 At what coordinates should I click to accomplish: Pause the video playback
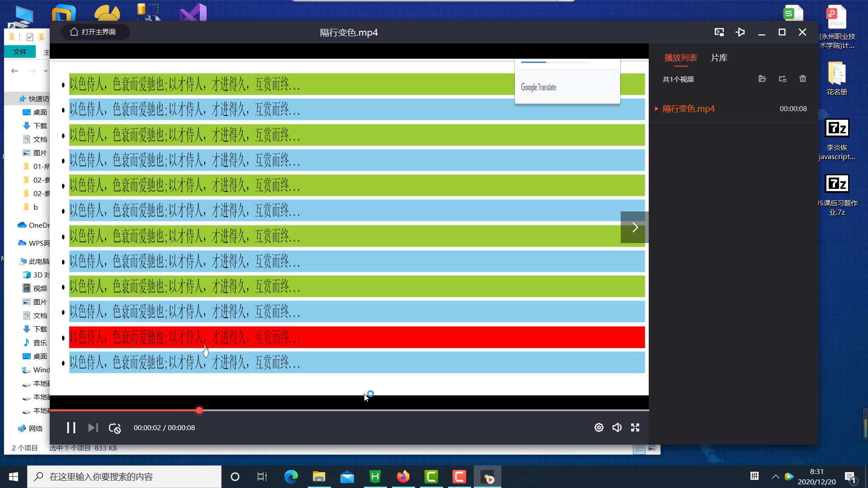[71, 427]
